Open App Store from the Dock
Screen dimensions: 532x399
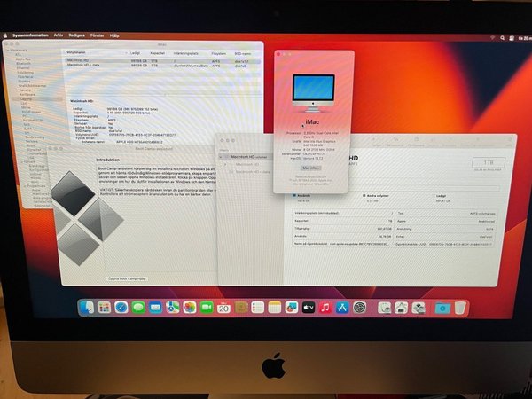click(x=342, y=308)
